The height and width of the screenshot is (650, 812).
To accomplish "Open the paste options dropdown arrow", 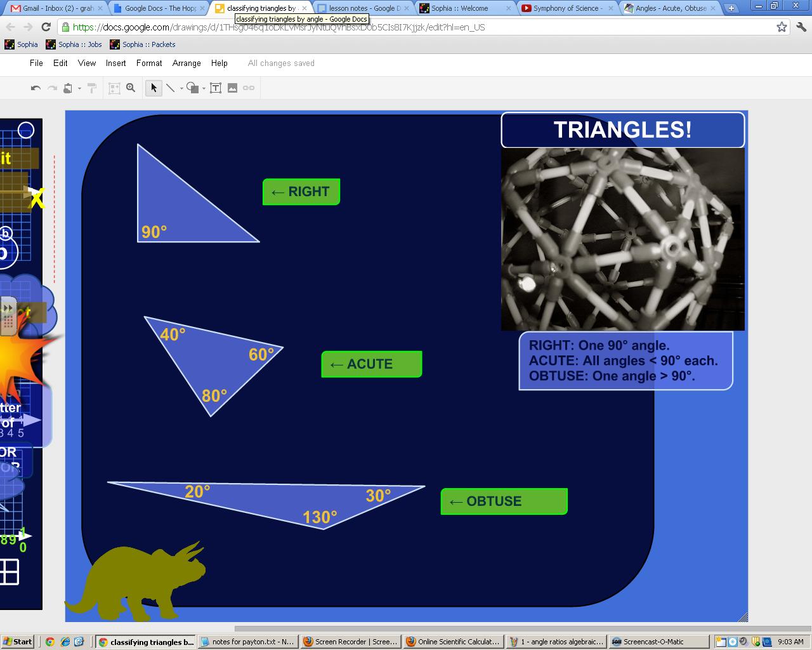I will 79,89.
